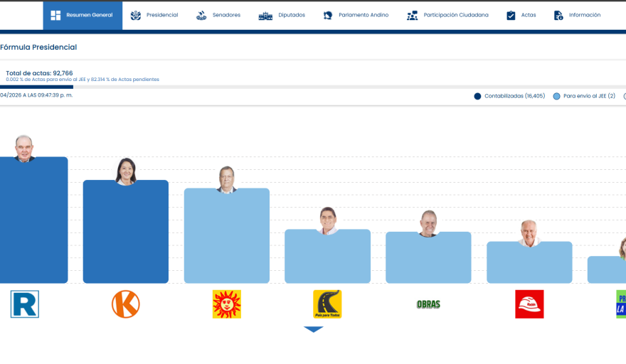The width and height of the screenshot is (626, 364).
Task: Open the Presidencial tab
Action: pyautogui.click(x=154, y=15)
